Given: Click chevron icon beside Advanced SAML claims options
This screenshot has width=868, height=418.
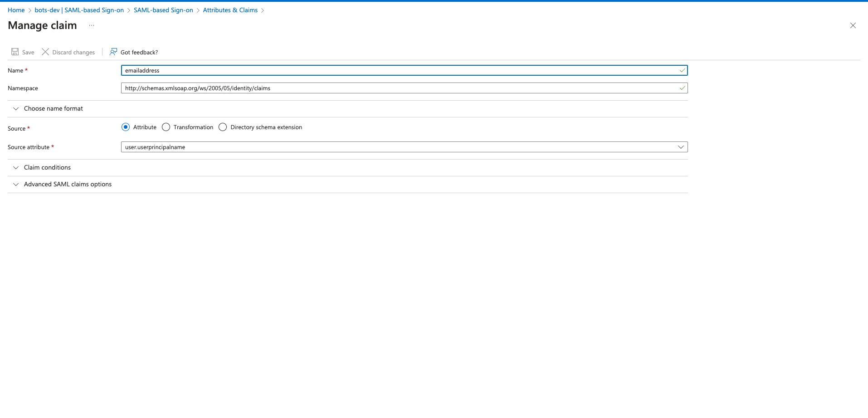Looking at the screenshot, I should (x=16, y=185).
